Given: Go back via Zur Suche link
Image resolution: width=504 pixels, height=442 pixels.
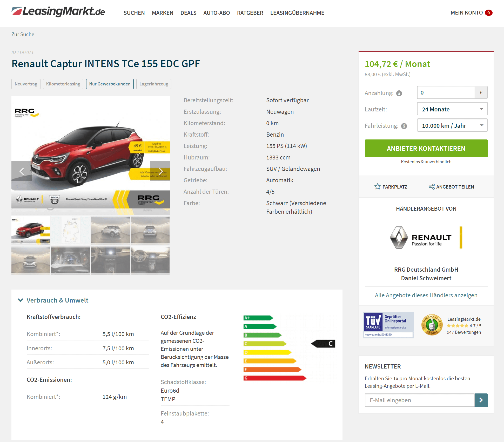Looking at the screenshot, I should coord(23,34).
